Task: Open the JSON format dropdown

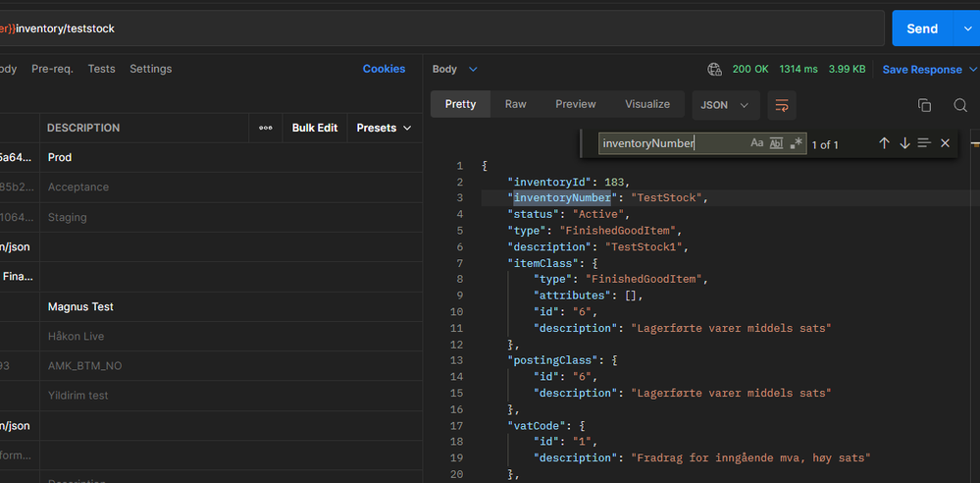Action: tap(726, 105)
